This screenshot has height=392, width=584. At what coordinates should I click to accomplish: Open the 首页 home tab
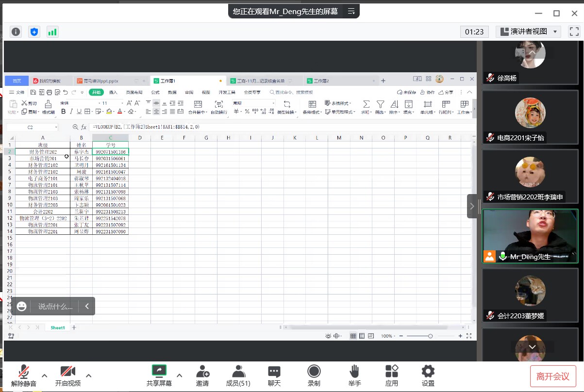(17, 81)
